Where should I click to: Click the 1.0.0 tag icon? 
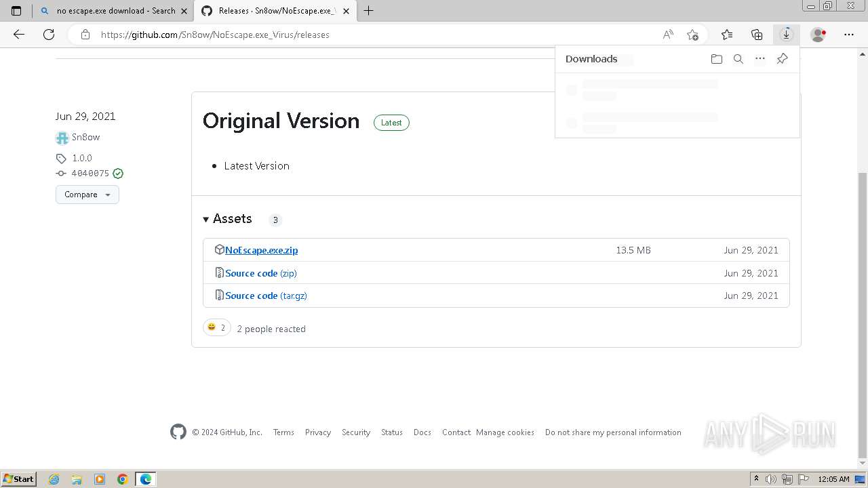61,158
